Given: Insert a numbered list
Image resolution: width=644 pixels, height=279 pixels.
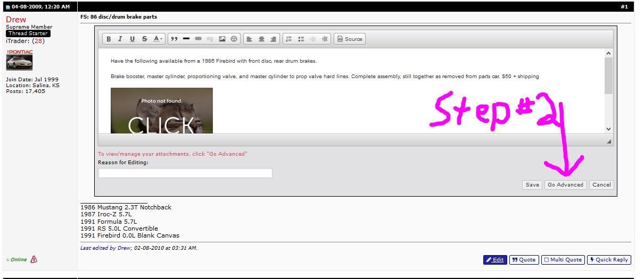Looking at the screenshot, I should click(288, 39).
